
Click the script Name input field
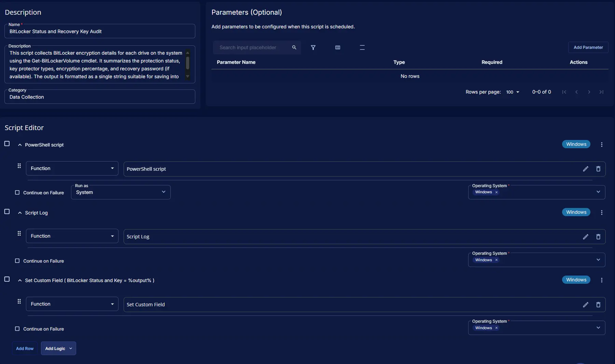100,31
